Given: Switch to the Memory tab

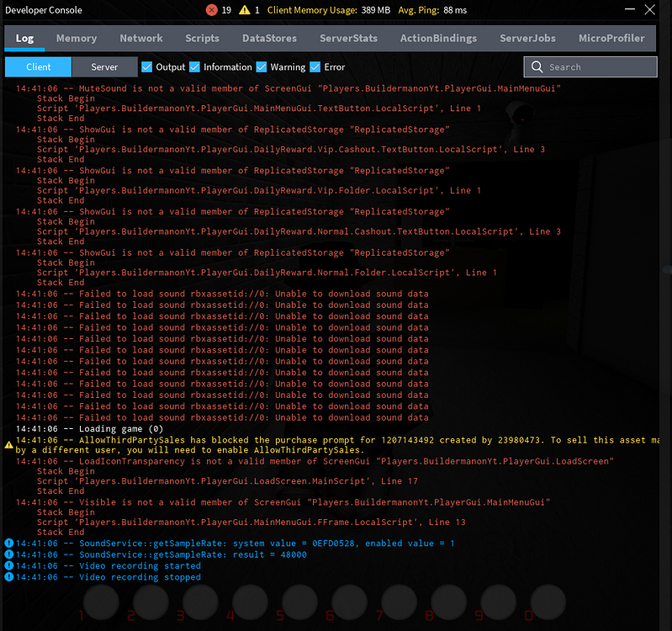Looking at the screenshot, I should (77, 39).
